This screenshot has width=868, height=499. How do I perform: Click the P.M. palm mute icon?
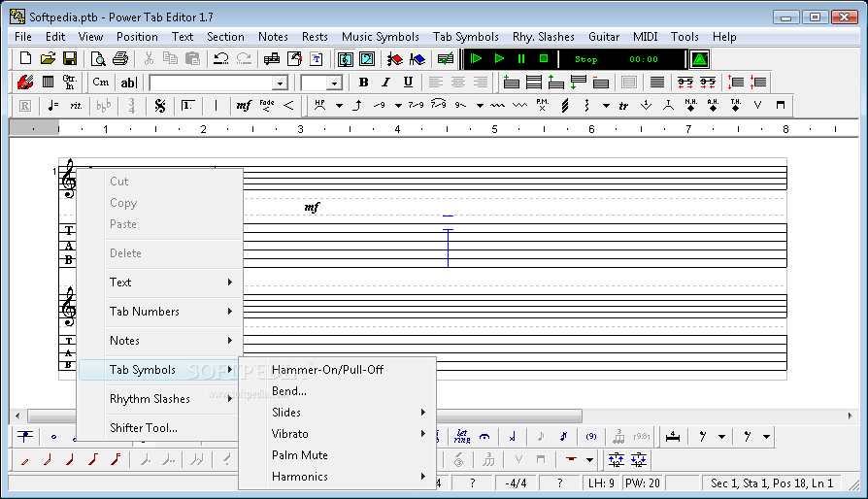(x=543, y=105)
